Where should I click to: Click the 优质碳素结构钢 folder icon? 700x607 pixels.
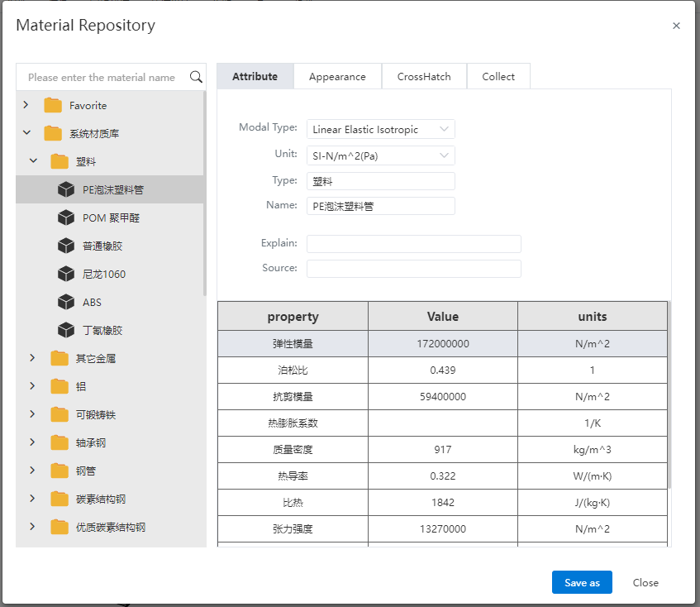click(x=60, y=527)
